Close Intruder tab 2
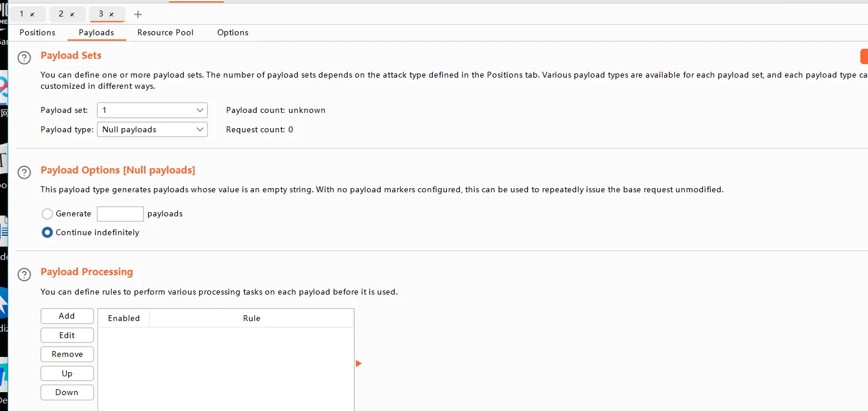Viewport: 868px width, 411px height. coord(72,14)
